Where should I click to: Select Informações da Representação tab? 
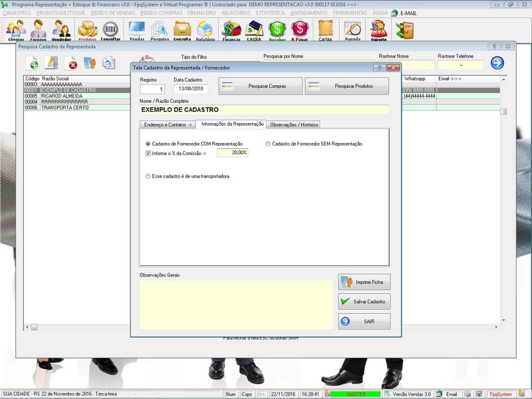[x=232, y=124]
